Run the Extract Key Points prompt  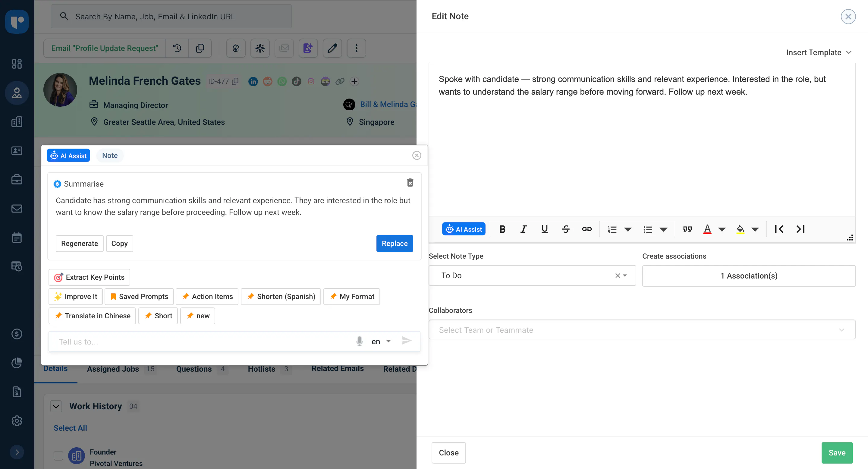coord(89,277)
